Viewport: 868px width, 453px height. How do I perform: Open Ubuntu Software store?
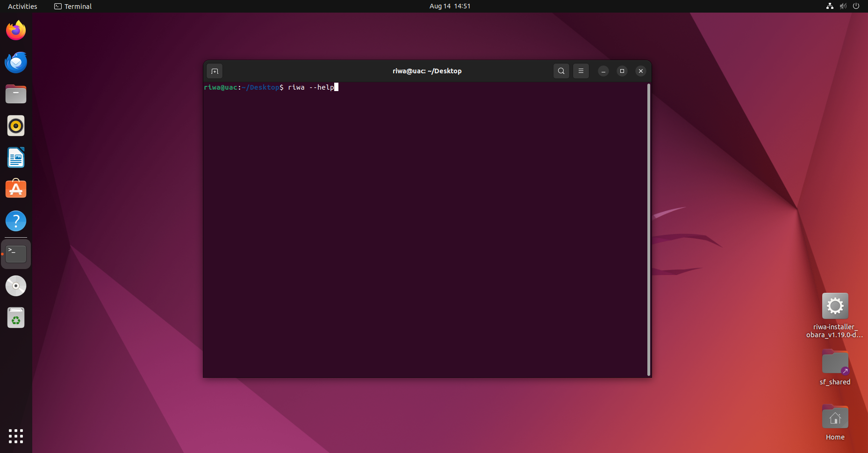coord(16,189)
